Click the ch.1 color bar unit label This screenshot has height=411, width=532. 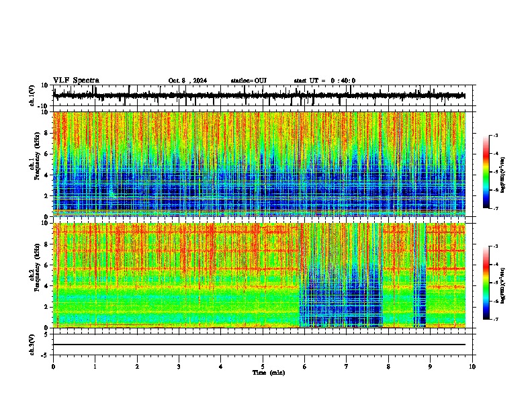coord(502,175)
